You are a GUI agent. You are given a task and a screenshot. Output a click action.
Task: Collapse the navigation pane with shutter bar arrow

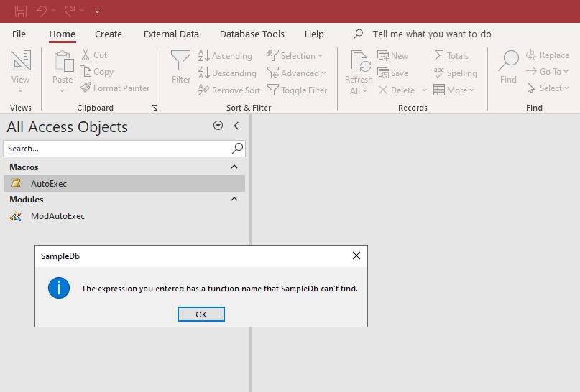[236, 126]
